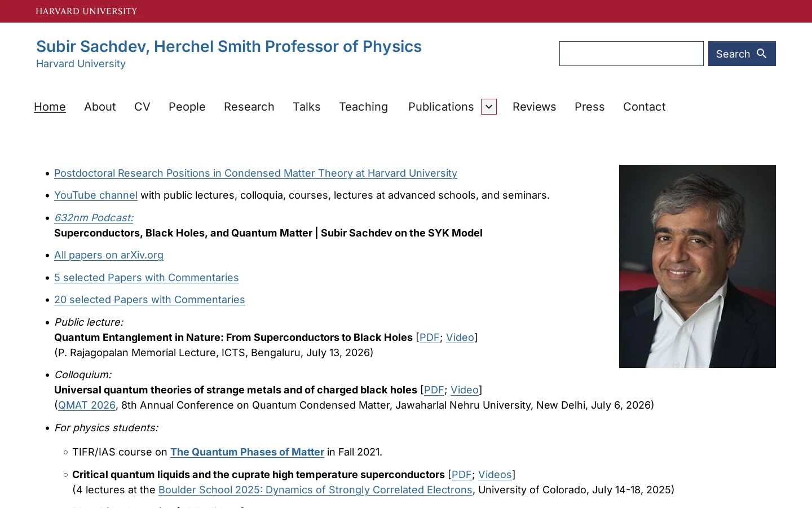Expand the Publications submenu chevron
The width and height of the screenshot is (812, 508).
pyautogui.click(x=489, y=107)
